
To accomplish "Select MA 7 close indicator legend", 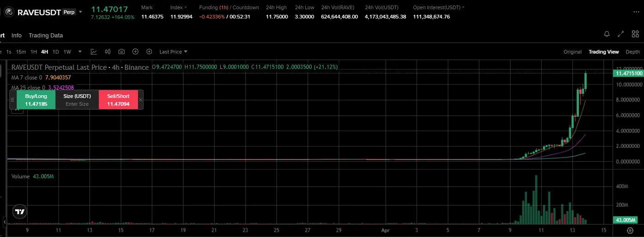I will [x=41, y=77].
